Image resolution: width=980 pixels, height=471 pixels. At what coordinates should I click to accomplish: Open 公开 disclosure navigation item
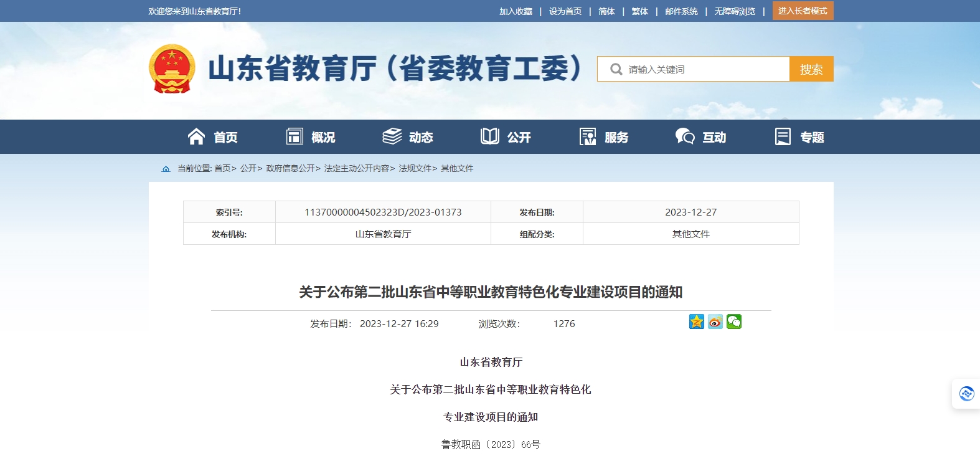pyautogui.click(x=506, y=137)
